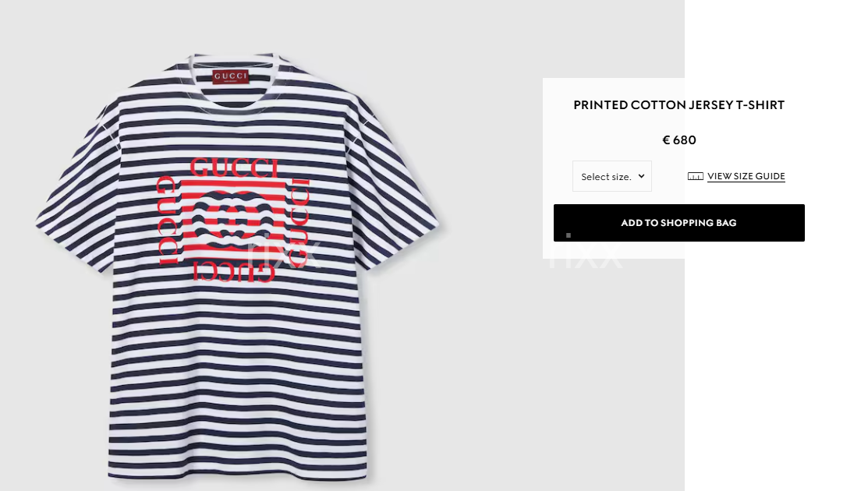Click the chevron arrow in size selector
This screenshot has width=868, height=491.
click(641, 176)
